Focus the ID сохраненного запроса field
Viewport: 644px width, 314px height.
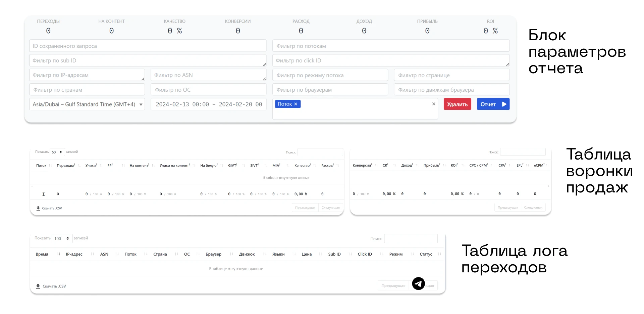pyautogui.click(x=148, y=46)
